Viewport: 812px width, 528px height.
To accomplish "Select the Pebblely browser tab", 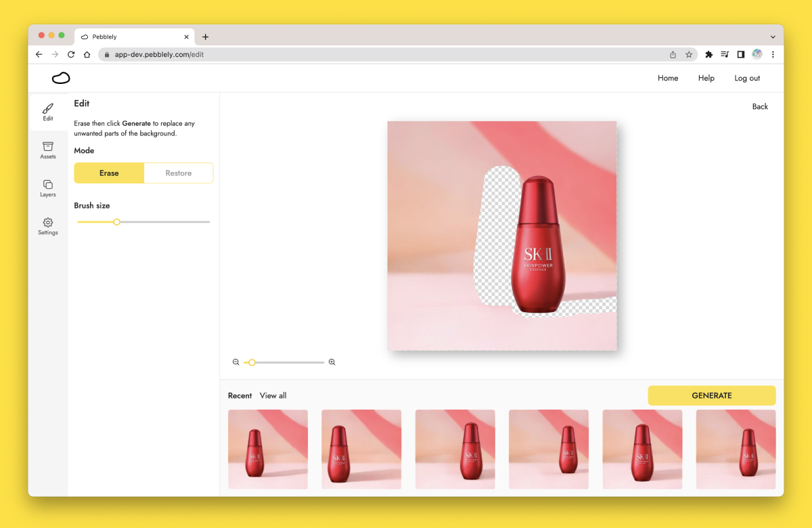I will [x=134, y=37].
